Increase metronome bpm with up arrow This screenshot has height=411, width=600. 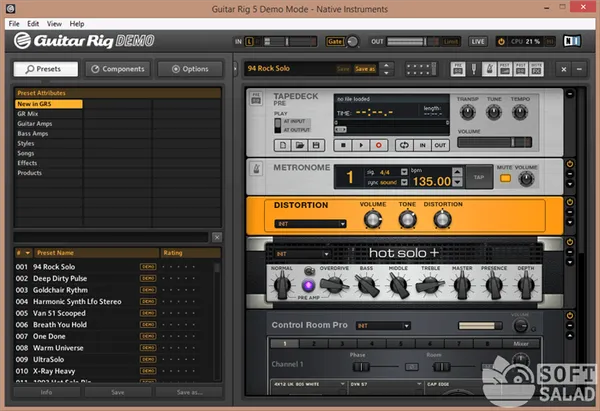[x=457, y=172]
